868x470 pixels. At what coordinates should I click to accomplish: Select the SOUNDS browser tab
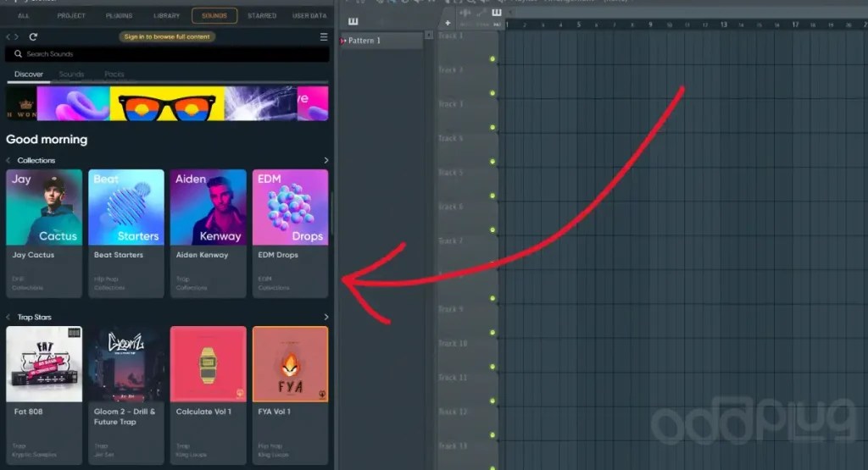(214, 15)
